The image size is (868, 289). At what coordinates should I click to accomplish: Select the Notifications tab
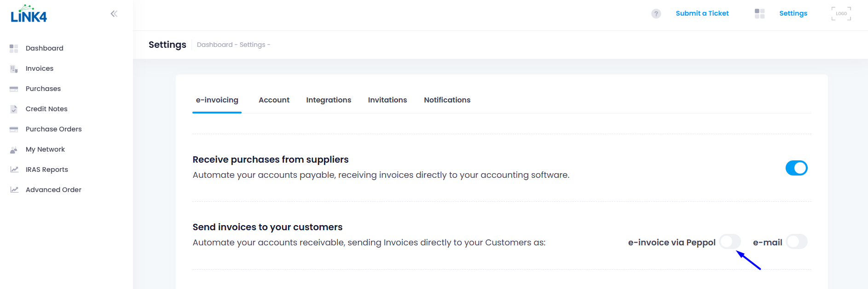tap(447, 100)
